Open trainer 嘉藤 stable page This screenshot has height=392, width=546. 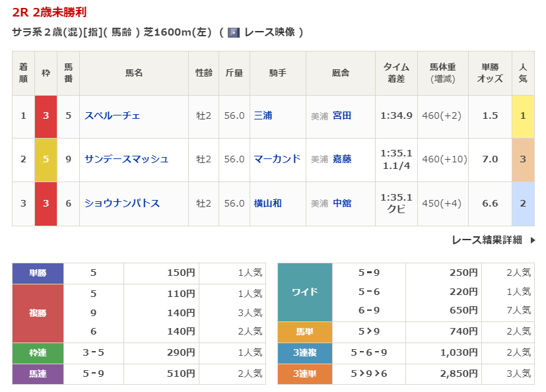(342, 159)
